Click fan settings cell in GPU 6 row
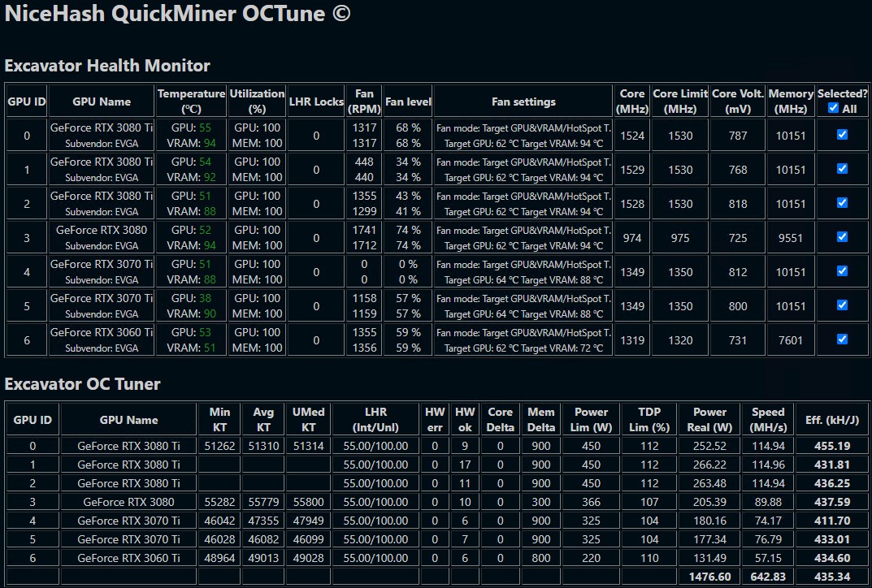The width and height of the screenshot is (872, 588). (523, 340)
